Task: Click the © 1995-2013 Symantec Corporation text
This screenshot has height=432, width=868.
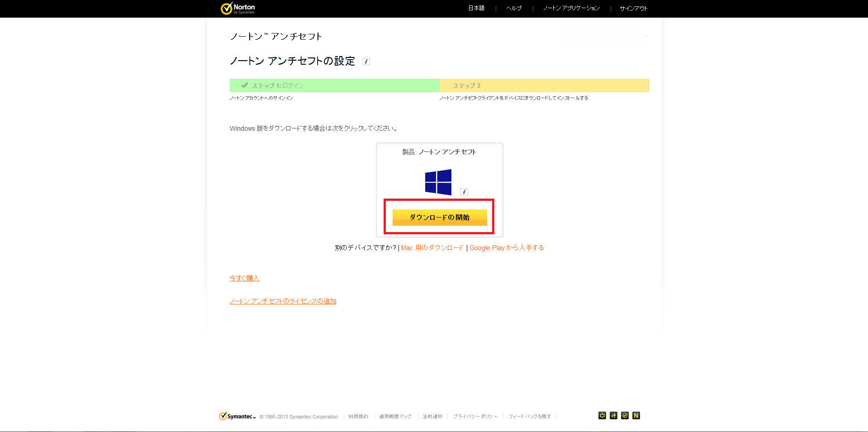Action: coord(299,417)
